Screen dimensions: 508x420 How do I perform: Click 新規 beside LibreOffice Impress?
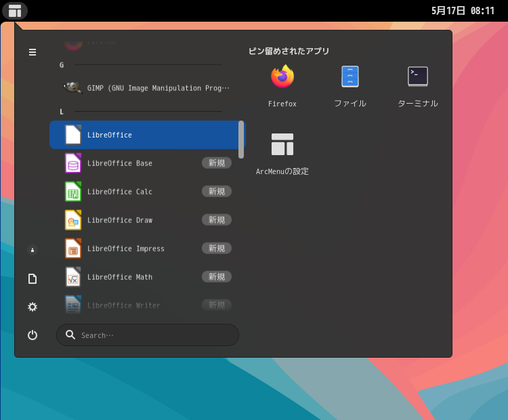coord(217,248)
